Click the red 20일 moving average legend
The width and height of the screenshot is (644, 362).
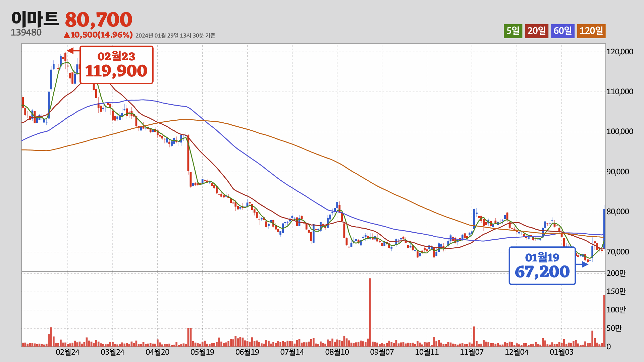click(x=537, y=31)
